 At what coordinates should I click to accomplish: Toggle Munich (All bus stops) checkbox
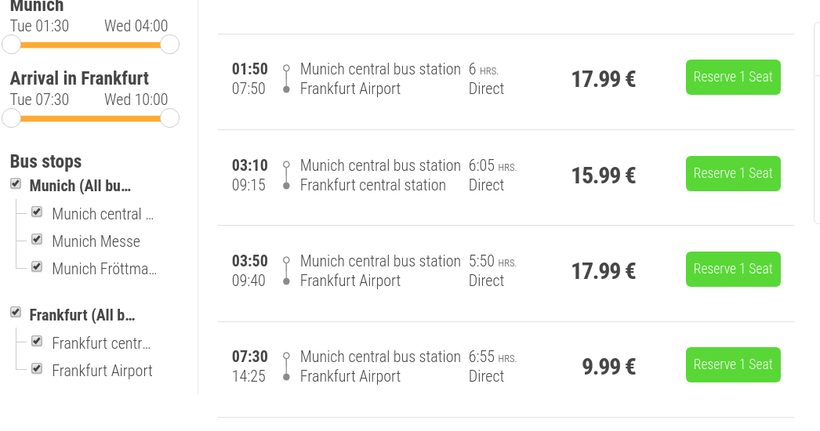(x=16, y=184)
